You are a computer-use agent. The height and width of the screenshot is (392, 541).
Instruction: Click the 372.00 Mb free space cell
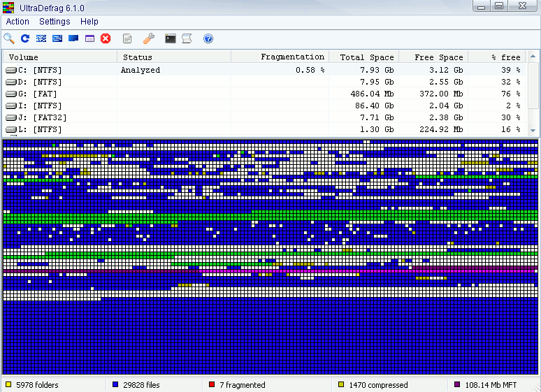point(441,94)
